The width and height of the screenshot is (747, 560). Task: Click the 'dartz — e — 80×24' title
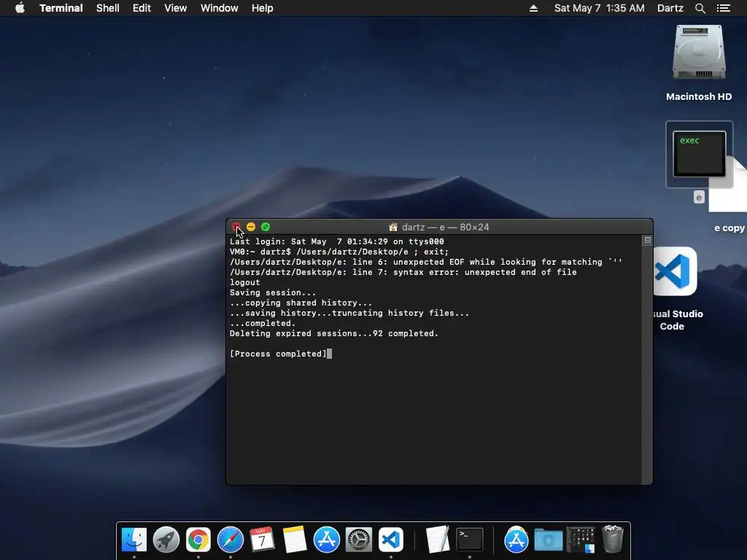pos(446,227)
